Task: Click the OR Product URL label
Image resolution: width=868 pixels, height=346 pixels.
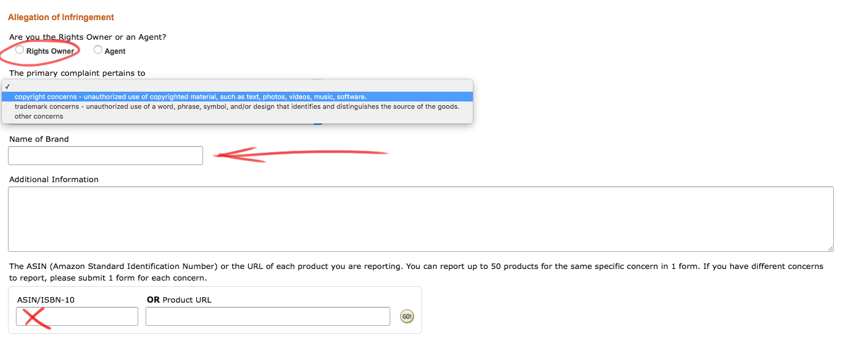Action: 179,300
